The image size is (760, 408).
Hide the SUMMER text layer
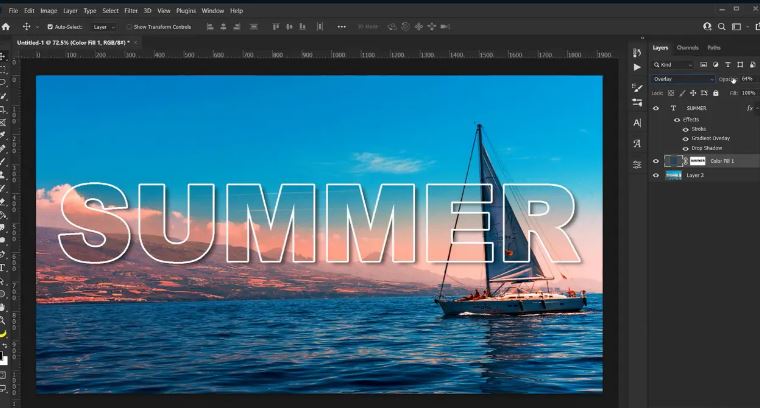click(x=656, y=108)
